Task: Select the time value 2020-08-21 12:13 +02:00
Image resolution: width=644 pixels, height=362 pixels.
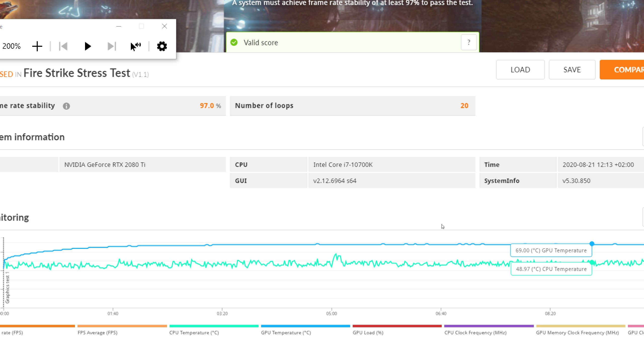Action: point(601,165)
